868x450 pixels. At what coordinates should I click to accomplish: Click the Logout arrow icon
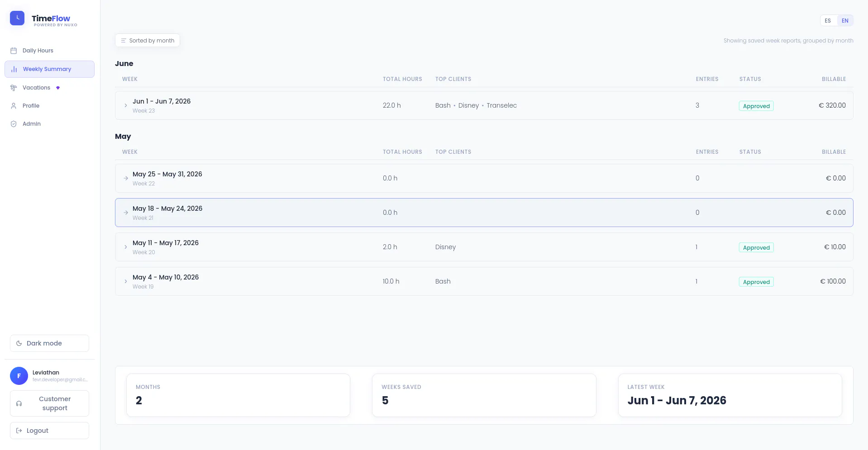(19, 431)
